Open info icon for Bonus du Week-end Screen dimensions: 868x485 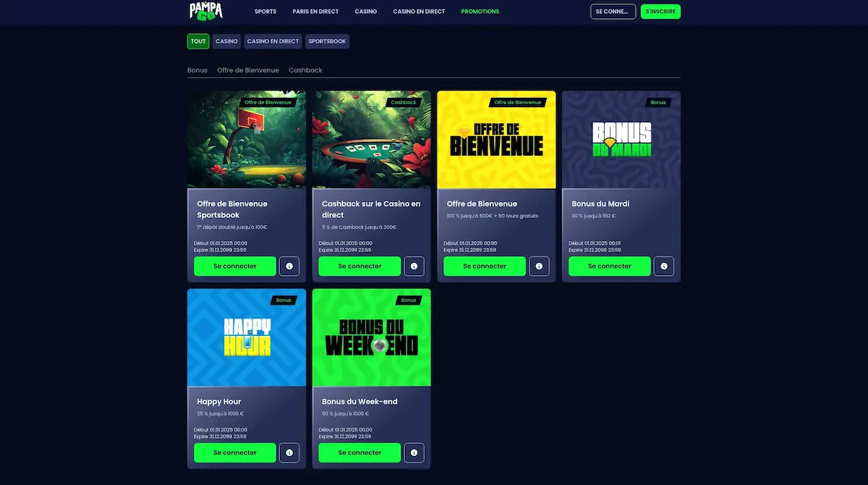(x=414, y=452)
